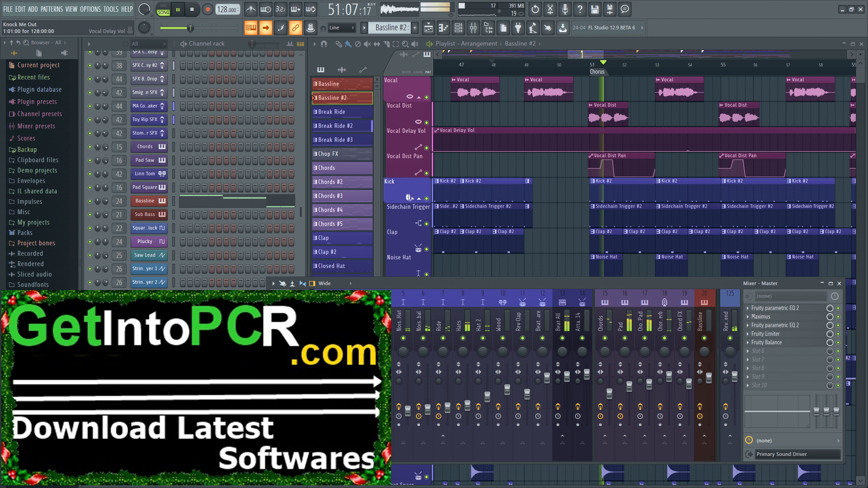The height and width of the screenshot is (488, 868).
Task: Toggle overdub/blend recording icon
Action: [296, 9]
